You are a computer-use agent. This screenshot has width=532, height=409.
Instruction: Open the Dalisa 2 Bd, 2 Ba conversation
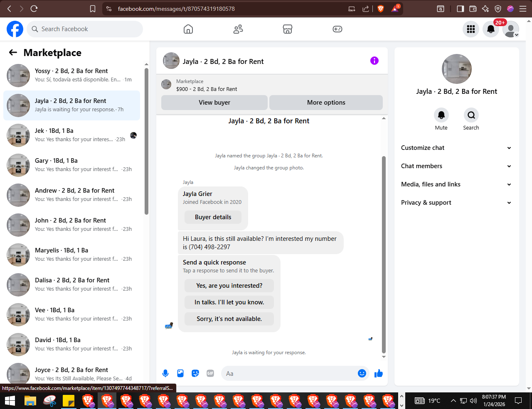coord(71,285)
